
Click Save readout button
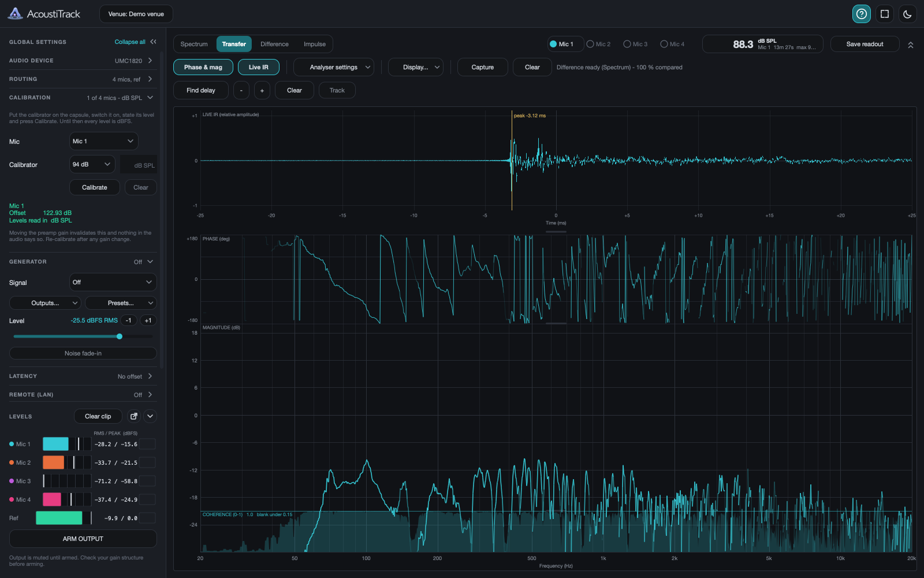(x=865, y=44)
